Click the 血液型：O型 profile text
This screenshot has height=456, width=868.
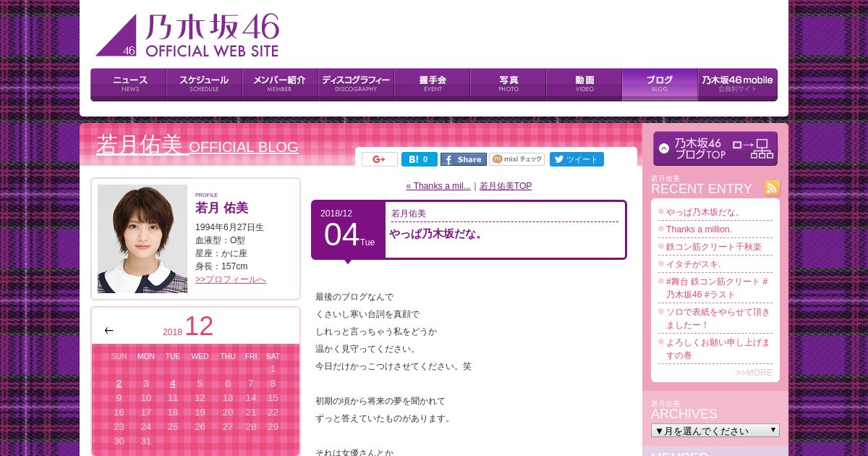[x=220, y=240]
